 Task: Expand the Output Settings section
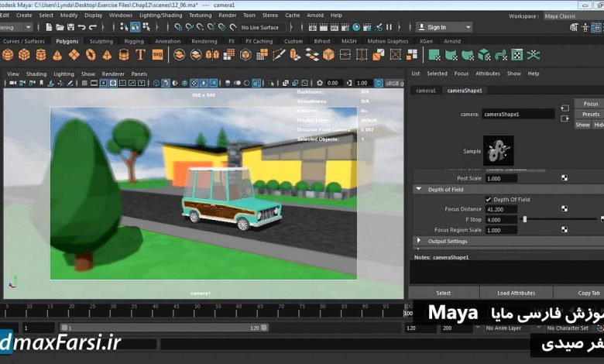(419, 241)
